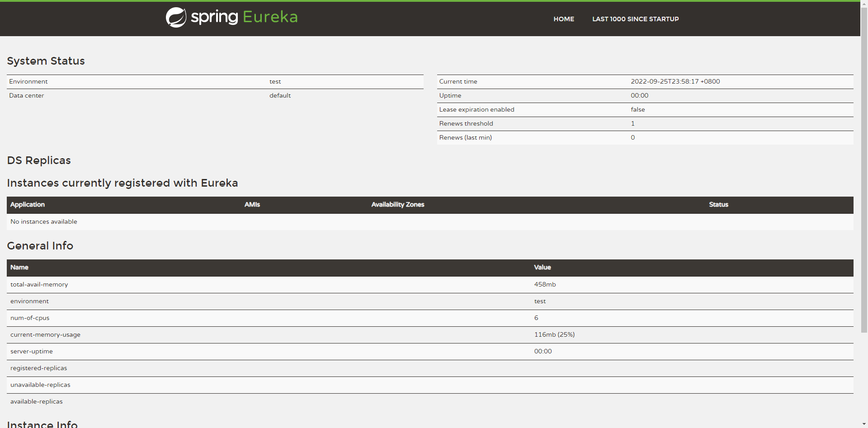
Task: Click the "Name" column header
Action: pos(19,268)
